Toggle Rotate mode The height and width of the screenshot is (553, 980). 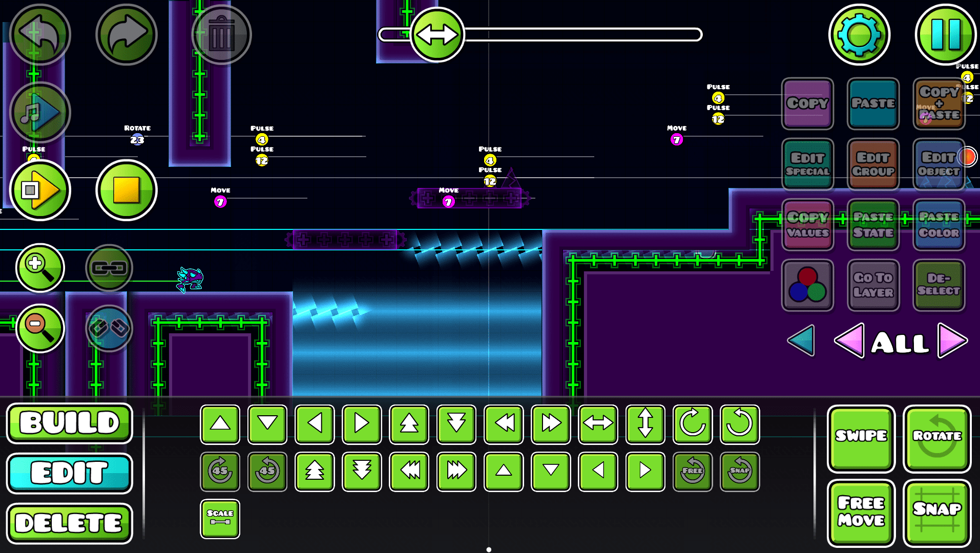click(x=937, y=438)
